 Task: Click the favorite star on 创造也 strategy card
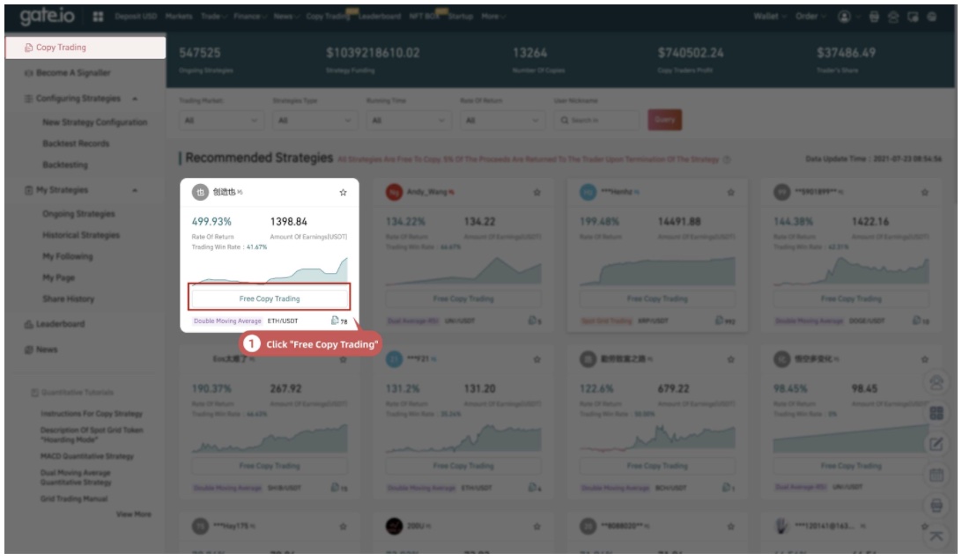click(x=343, y=192)
